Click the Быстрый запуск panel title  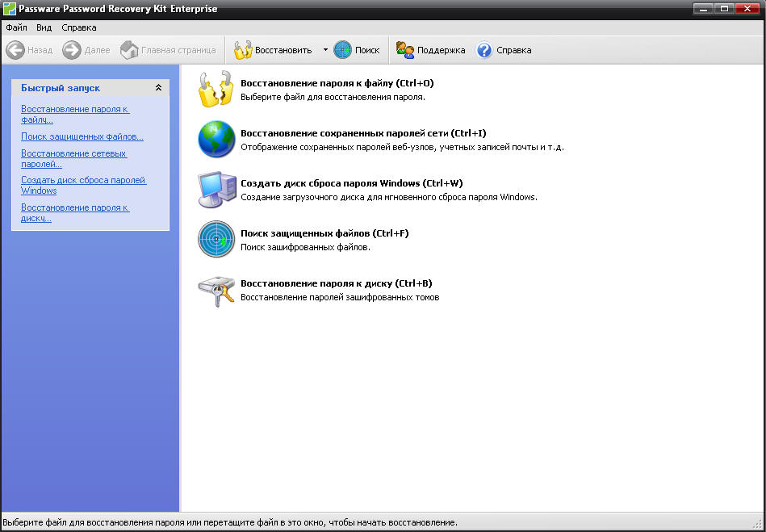(x=61, y=88)
